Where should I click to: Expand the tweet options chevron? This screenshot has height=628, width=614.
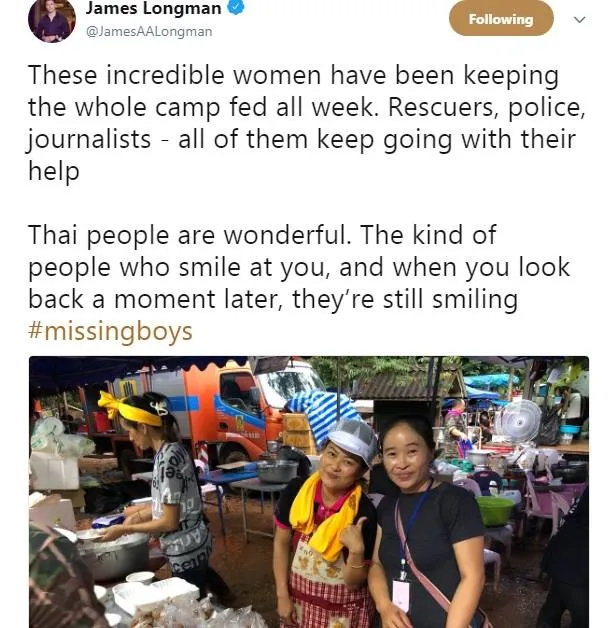click(x=580, y=19)
